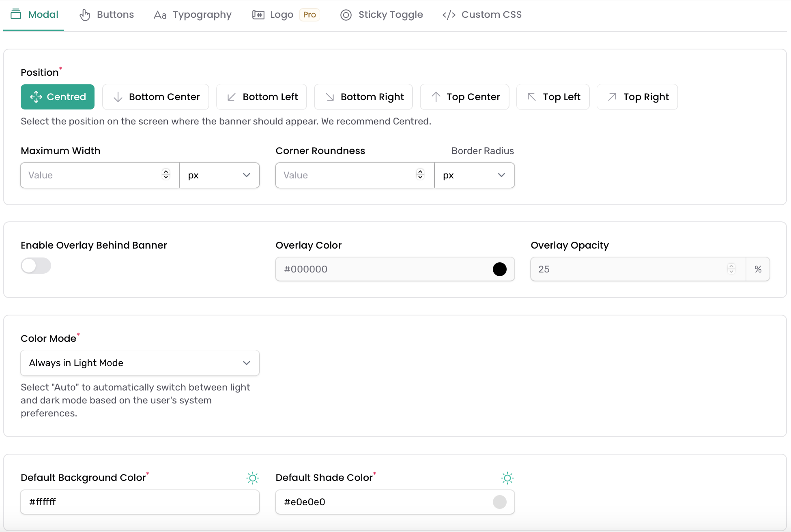The height and width of the screenshot is (532, 791).
Task: Click the Aa icon on Typography tab
Action: 160,15
